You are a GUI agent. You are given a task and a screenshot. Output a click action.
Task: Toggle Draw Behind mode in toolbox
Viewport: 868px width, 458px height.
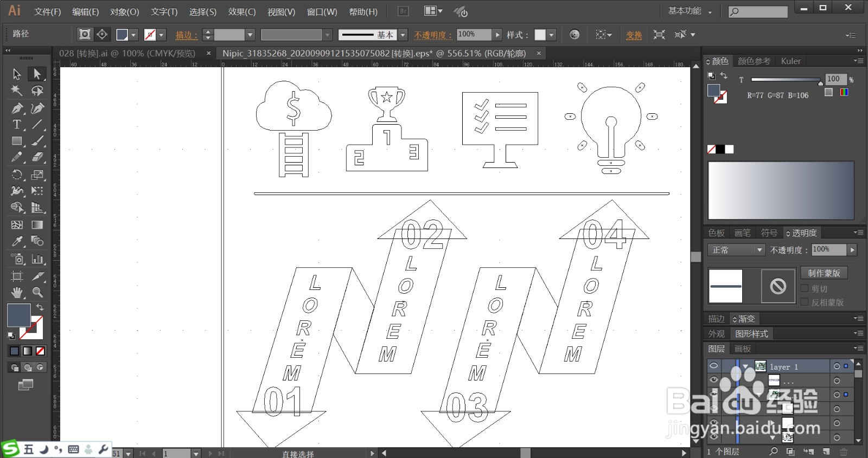[x=27, y=367]
